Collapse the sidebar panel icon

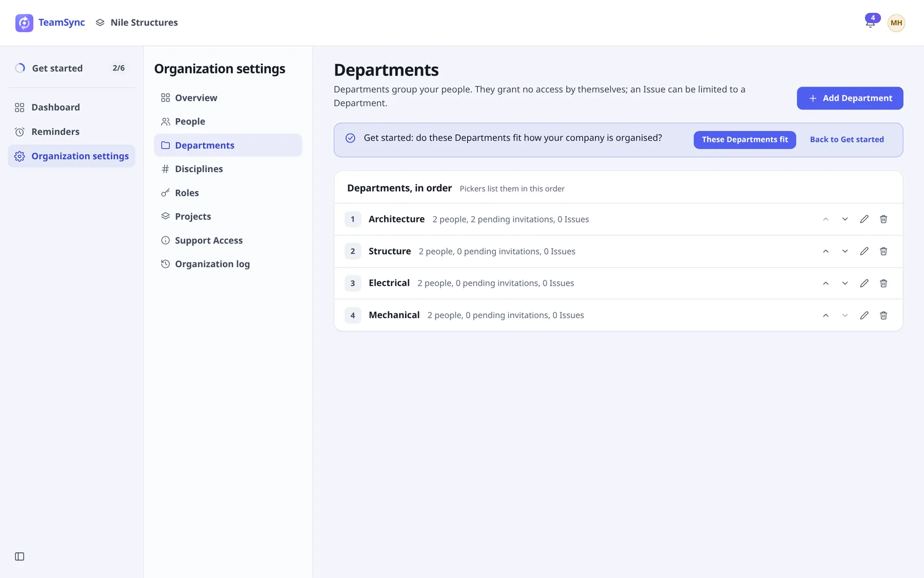pyautogui.click(x=20, y=556)
